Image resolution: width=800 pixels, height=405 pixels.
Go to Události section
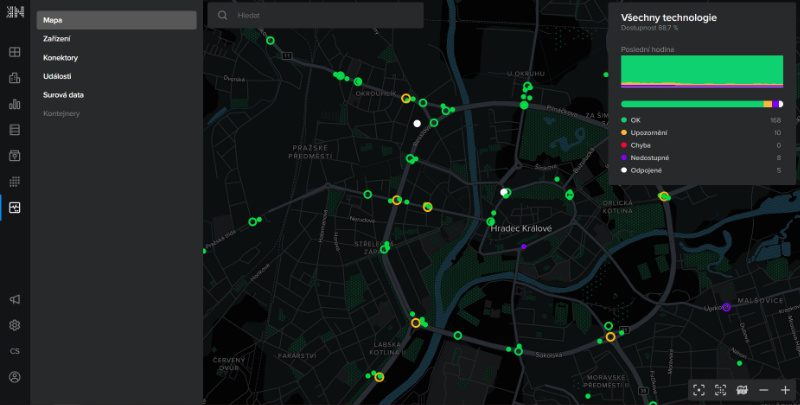[57, 76]
